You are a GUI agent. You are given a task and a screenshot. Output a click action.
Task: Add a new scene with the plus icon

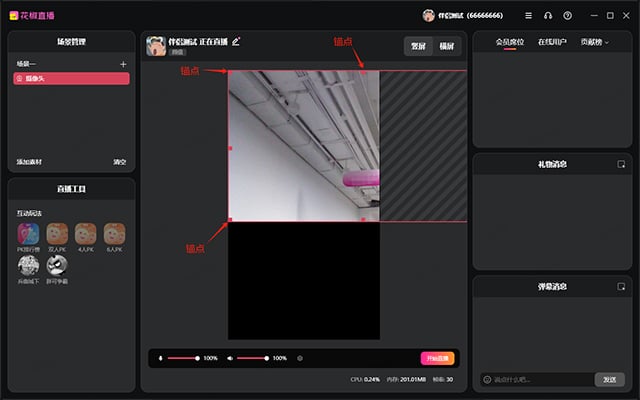(x=123, y=64)
